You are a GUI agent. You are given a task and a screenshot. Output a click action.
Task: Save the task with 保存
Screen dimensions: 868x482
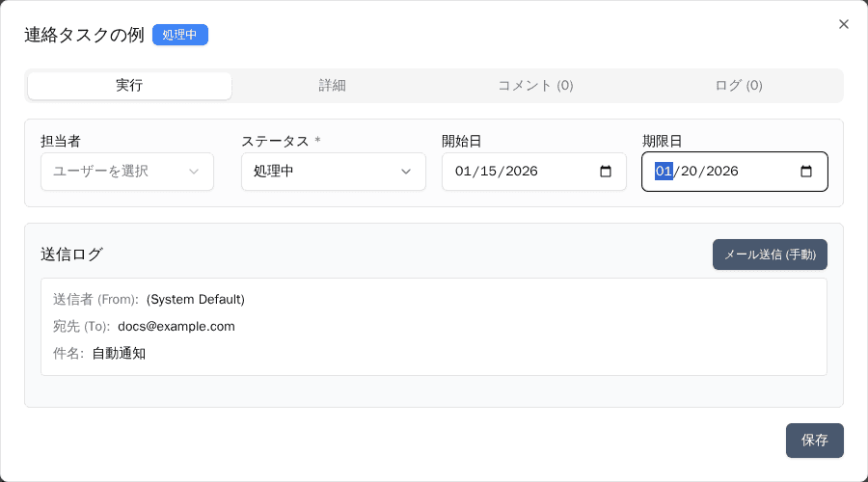tap(814, 441)
